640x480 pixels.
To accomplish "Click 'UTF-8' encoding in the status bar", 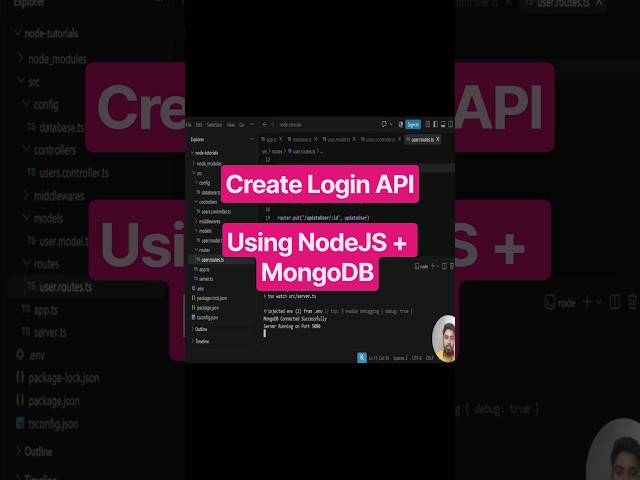I will point(416,358).
